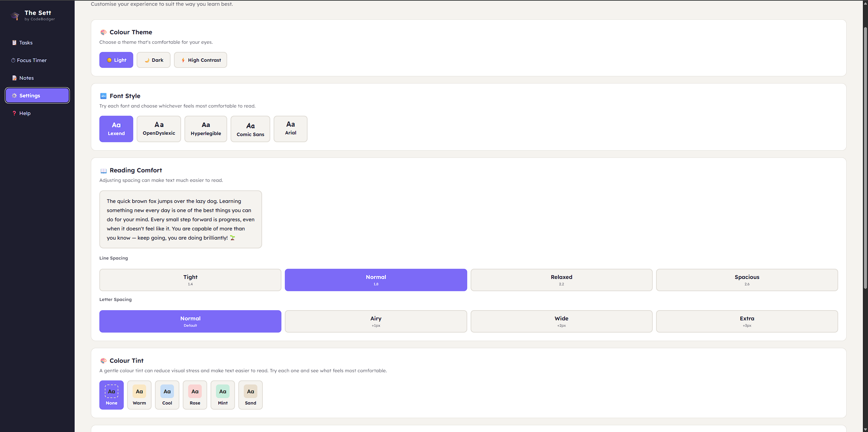Pick the Comic Sans font
Image resolution: width=868 pixels, height=432 pixels.
[x=250, y=129]
